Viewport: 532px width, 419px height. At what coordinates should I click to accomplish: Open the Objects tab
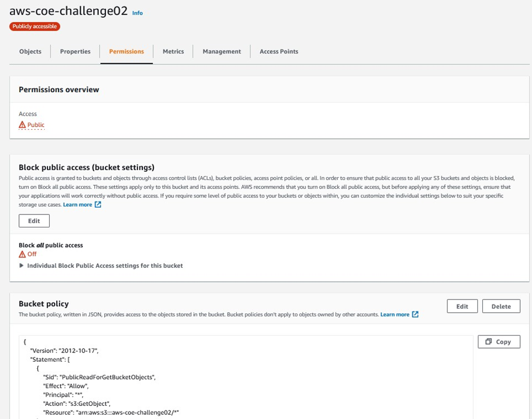(30, 52)
